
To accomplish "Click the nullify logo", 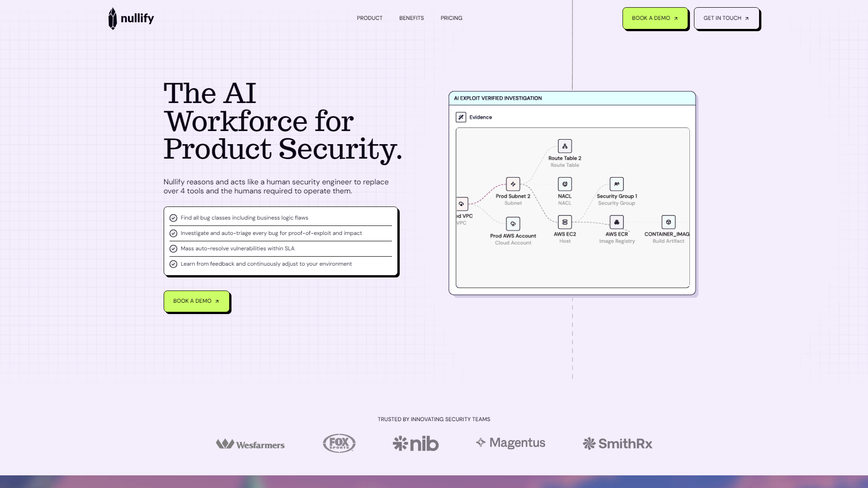I will tap(130, 19).
